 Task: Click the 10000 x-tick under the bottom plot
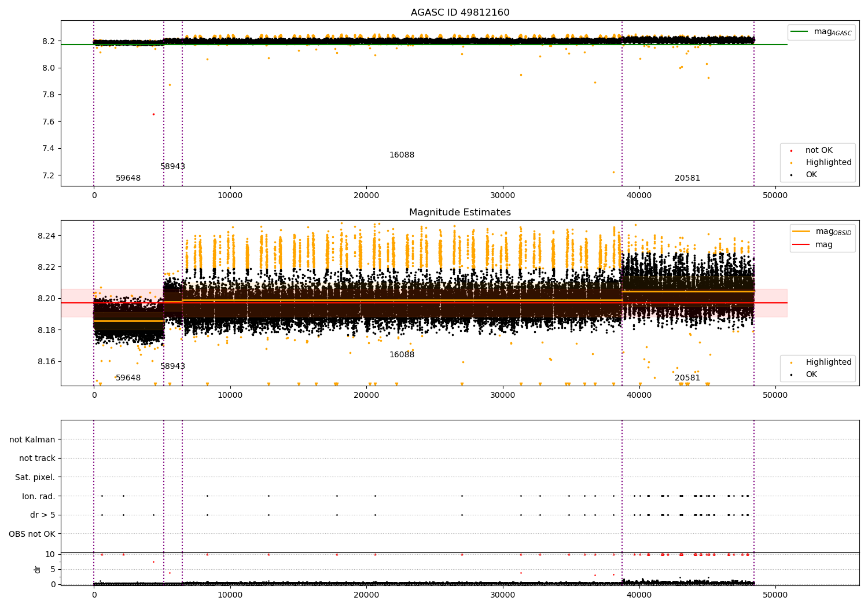pyautogui.click(x=230, y=595)
